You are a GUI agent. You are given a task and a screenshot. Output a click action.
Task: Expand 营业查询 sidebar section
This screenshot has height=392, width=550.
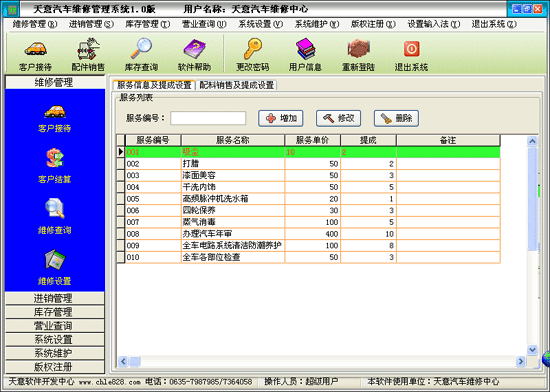coord(55,326)
